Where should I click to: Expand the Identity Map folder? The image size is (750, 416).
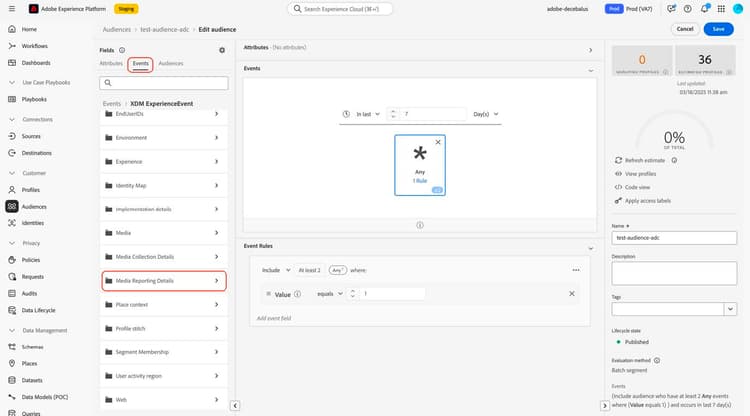[164, 186]
